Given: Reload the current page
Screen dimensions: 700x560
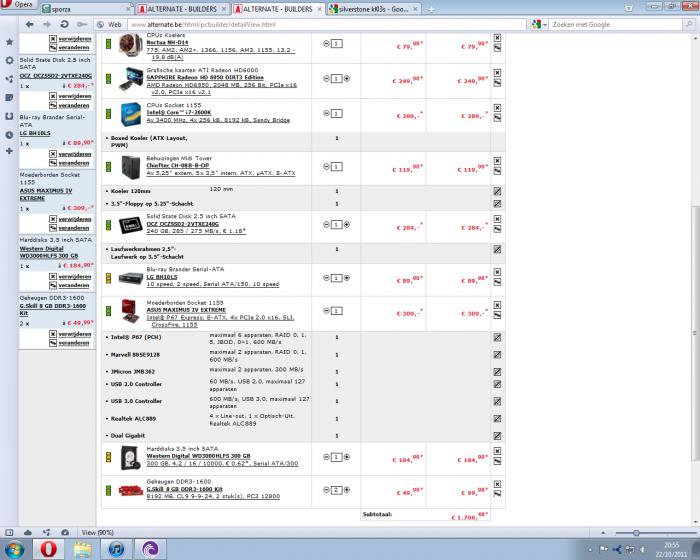Looking at the screenshot, I should pyautogui.click(x=64, y=25).
